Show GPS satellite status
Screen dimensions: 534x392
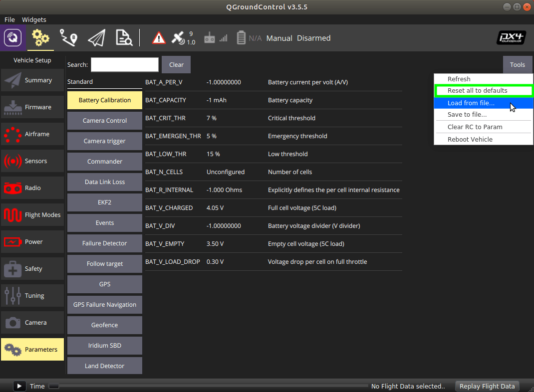click(x=183, y=38)
